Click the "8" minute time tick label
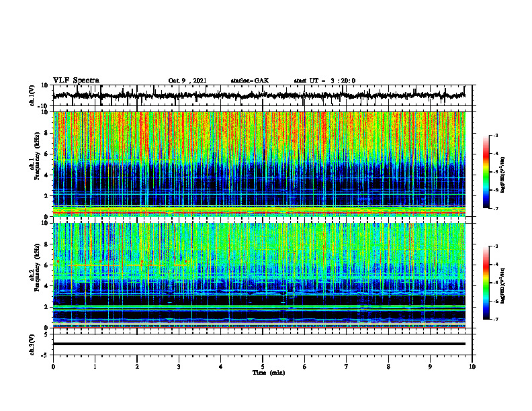 pos(388,367)
